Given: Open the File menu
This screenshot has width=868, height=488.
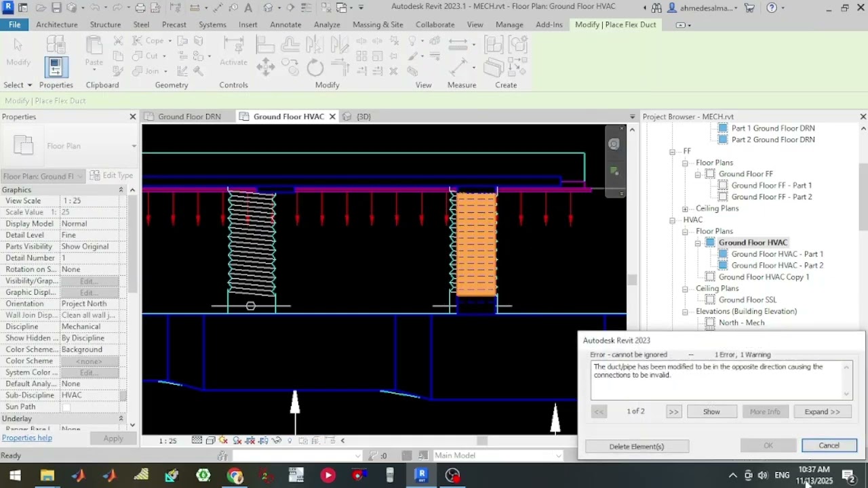Looking at the screenshot, I should pyautogui.click(x=14, y=24).
